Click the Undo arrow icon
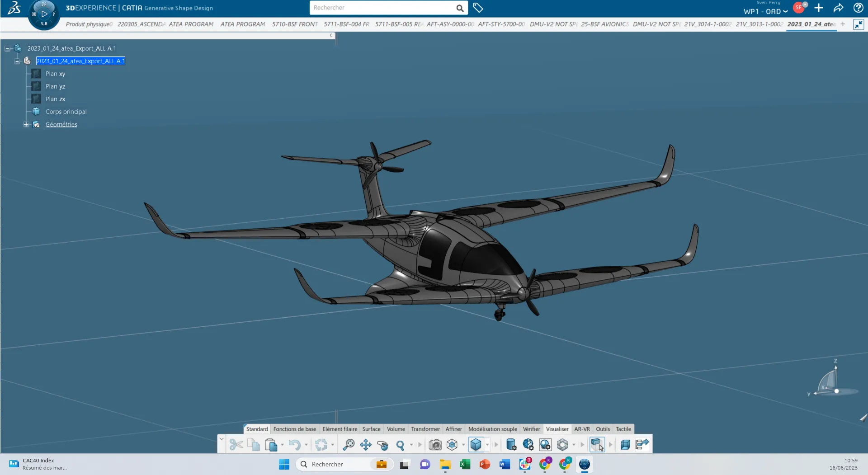The image size is (868, 475). pos(294,445)
